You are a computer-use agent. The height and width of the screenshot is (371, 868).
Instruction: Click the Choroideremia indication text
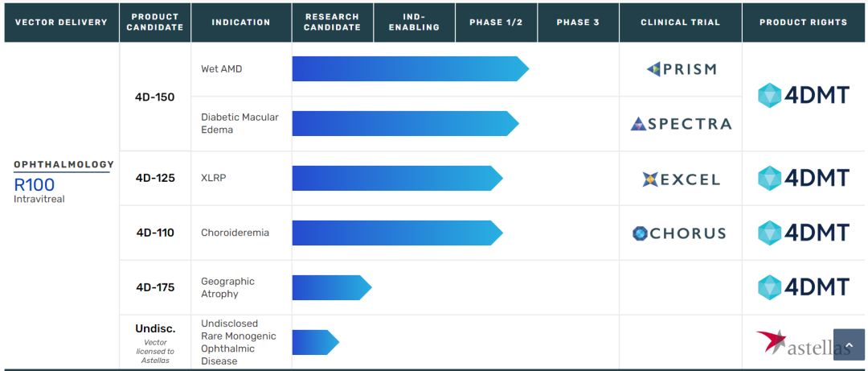(235, 233)
